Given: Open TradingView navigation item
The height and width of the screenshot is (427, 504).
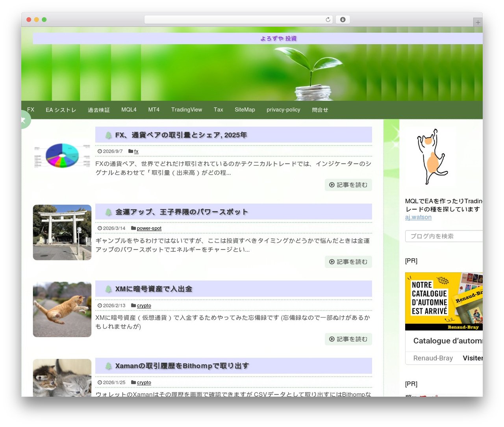Looking at the screenshot, I should tap(187, 110).
